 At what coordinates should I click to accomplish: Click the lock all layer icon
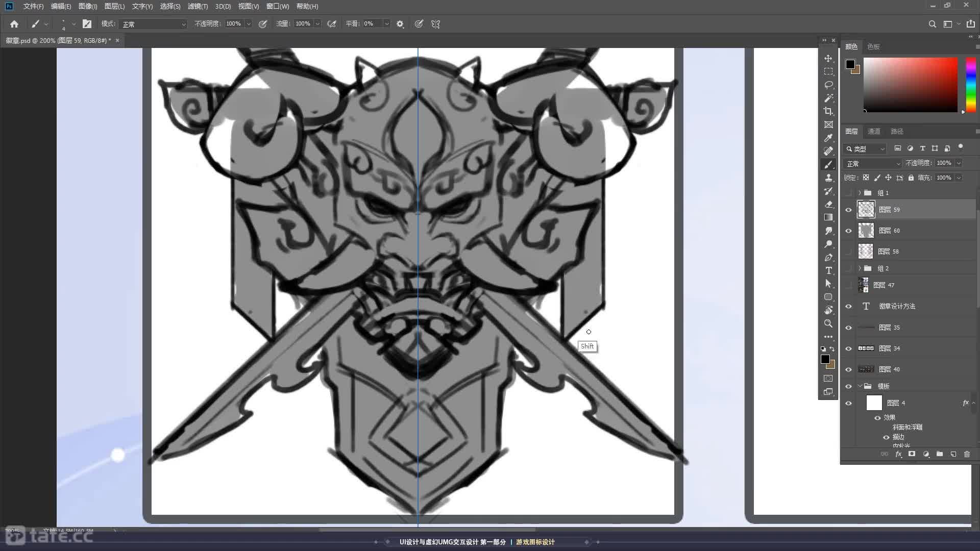[911, 178]
